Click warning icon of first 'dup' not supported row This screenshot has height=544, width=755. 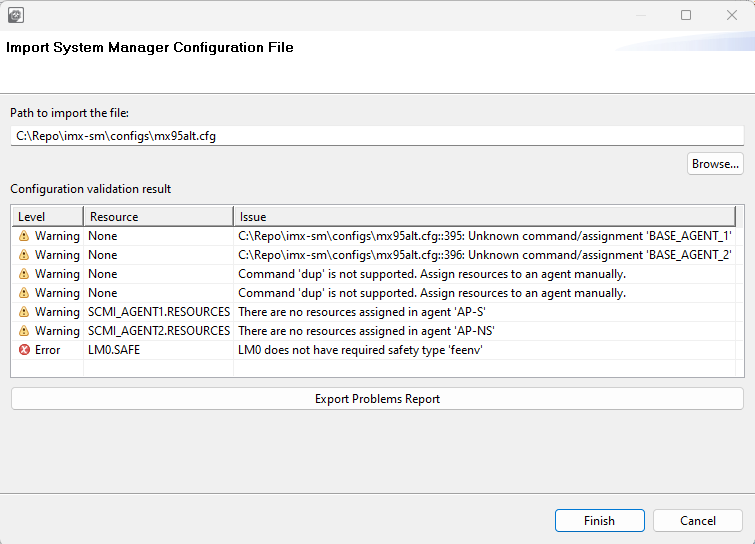[24, 274]
